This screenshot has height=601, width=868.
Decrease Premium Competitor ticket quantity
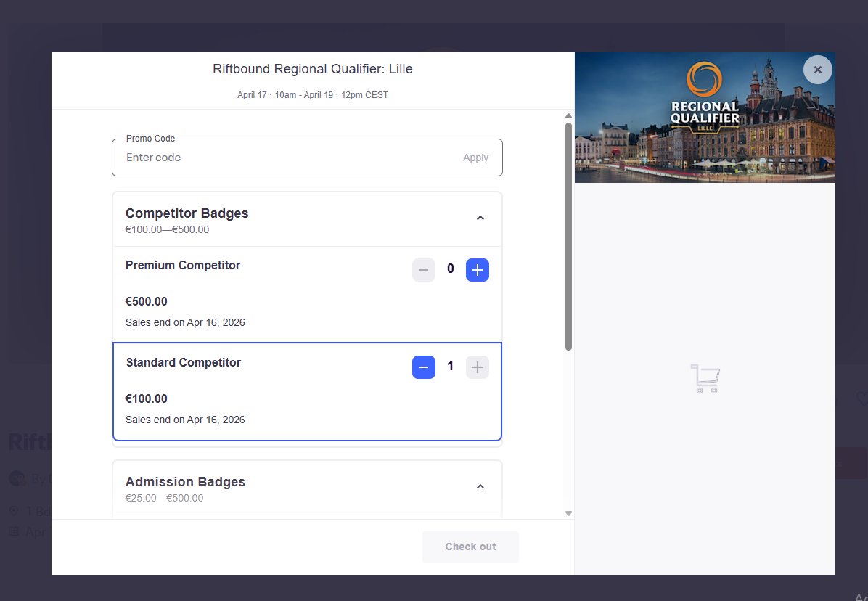pyautogui.click(x=424, y=270)
